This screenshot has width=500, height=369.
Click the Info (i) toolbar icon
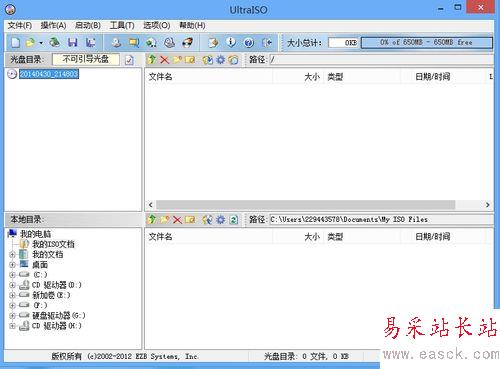(231, 42)
